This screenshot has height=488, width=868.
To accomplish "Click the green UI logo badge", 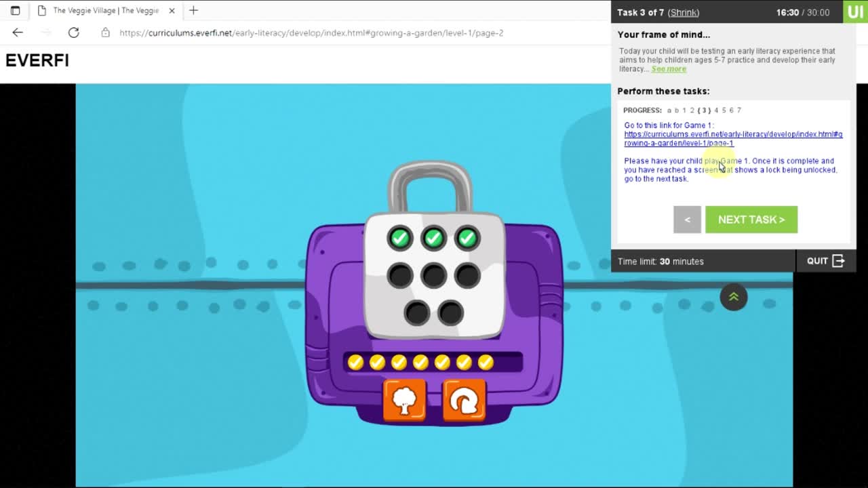I will (x=855, y=12).
